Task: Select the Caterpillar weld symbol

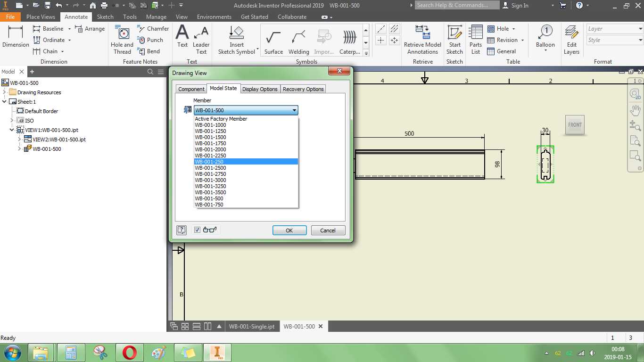Action: point(350,41)
